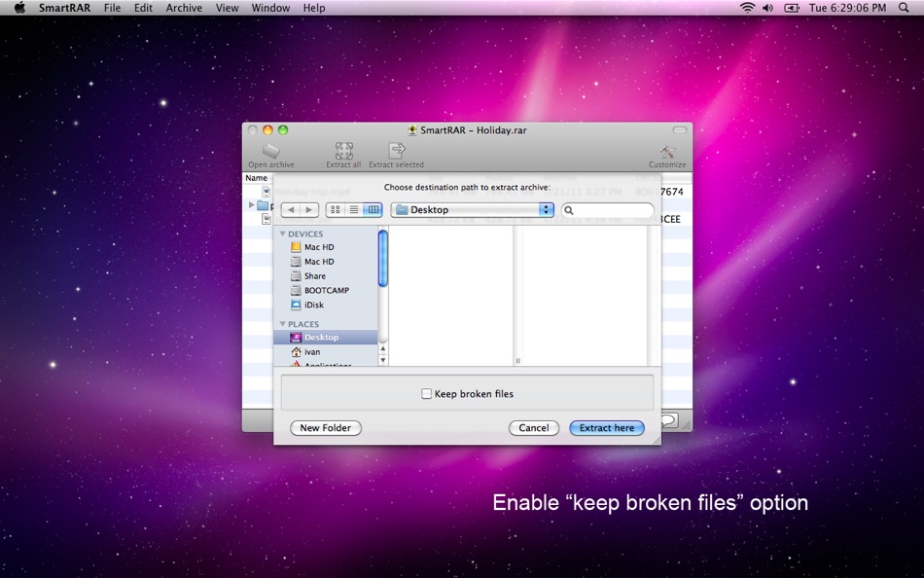Screen dimensions: 924x578
Task: Expand the folder row in archive list
Action: 252,205
